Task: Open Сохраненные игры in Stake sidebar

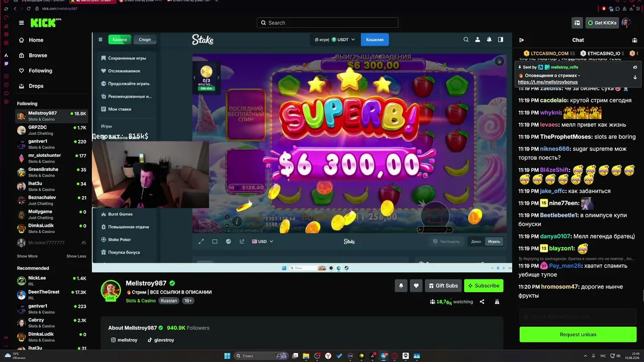Action: [124, 58]
